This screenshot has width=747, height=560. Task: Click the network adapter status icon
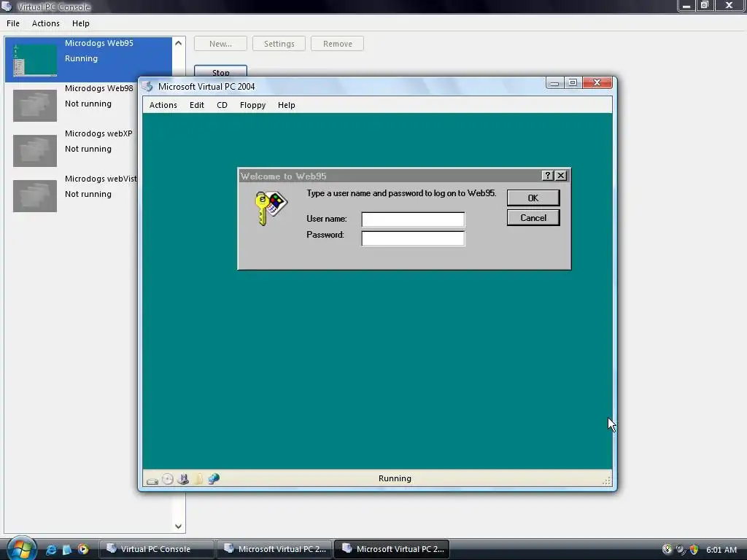pos(214,478)
